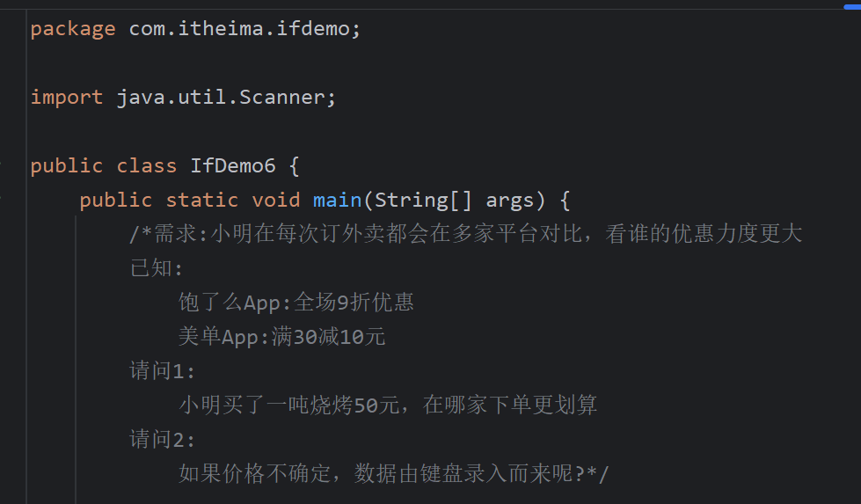
Task: Click the 美单App:满30减10元 comment
Action: click(x=281, y=337)
